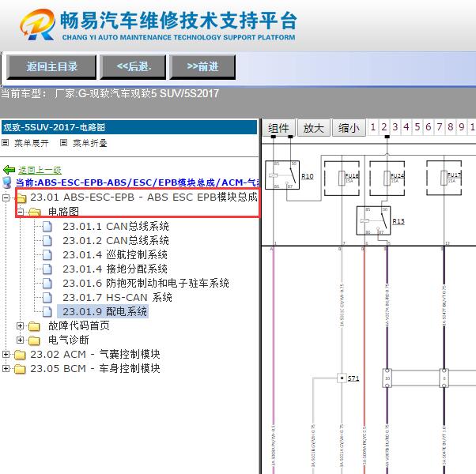The height and width of the screenshot is (474, 476).
Task: Open the 返回上一级 link
Action: [x=40, y=170]
